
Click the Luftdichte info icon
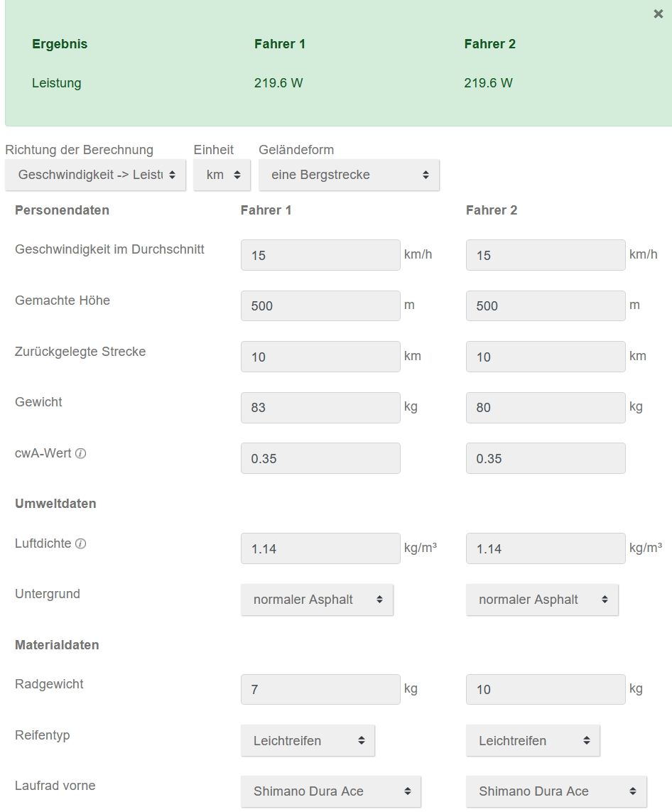(81, 543)
